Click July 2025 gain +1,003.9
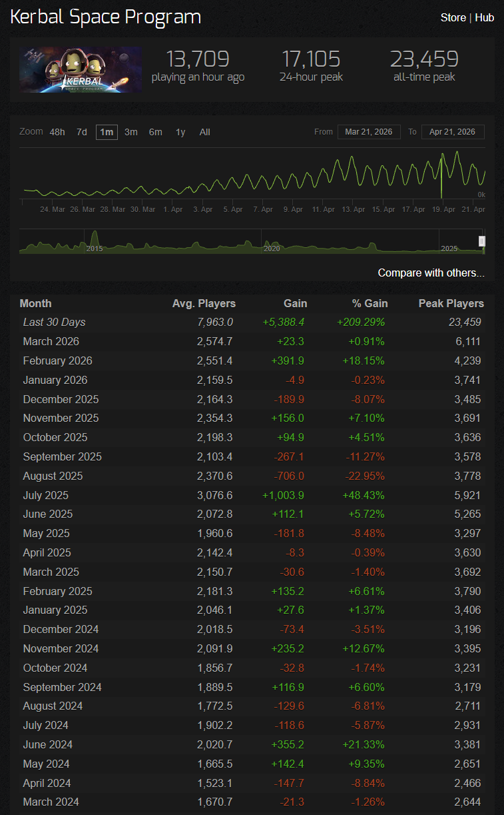Screen dimensions: 504x815 [x=284, y=495]
